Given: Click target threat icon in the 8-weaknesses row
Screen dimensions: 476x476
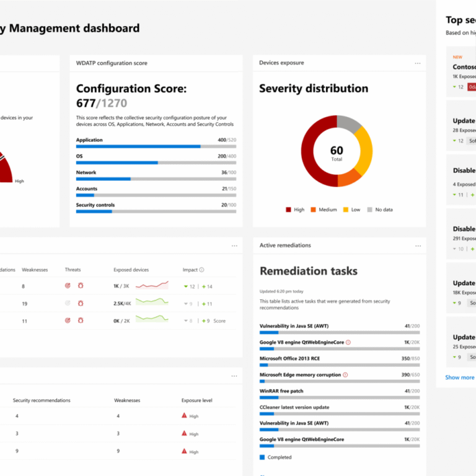Looking at the screenshot, I should tap(68, 286).
